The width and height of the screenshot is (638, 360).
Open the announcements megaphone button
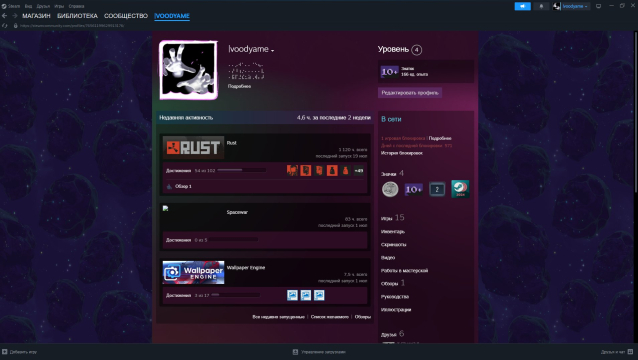coord(522,6)
